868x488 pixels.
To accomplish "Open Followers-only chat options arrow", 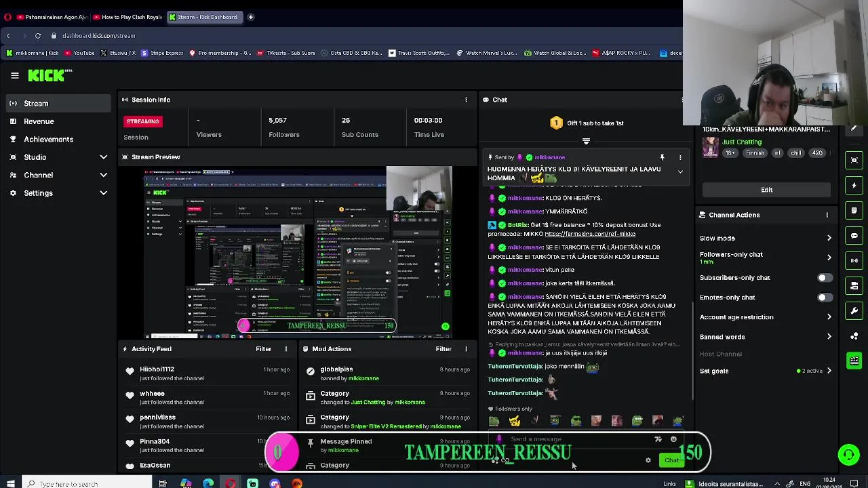I will (x=829, y=258).
